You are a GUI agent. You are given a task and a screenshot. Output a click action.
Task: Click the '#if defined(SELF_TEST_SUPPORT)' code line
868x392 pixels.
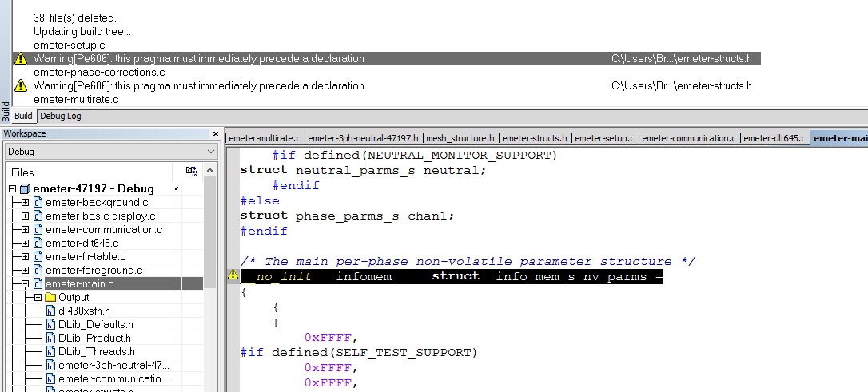pyautogui.click(x=359, y=352)
